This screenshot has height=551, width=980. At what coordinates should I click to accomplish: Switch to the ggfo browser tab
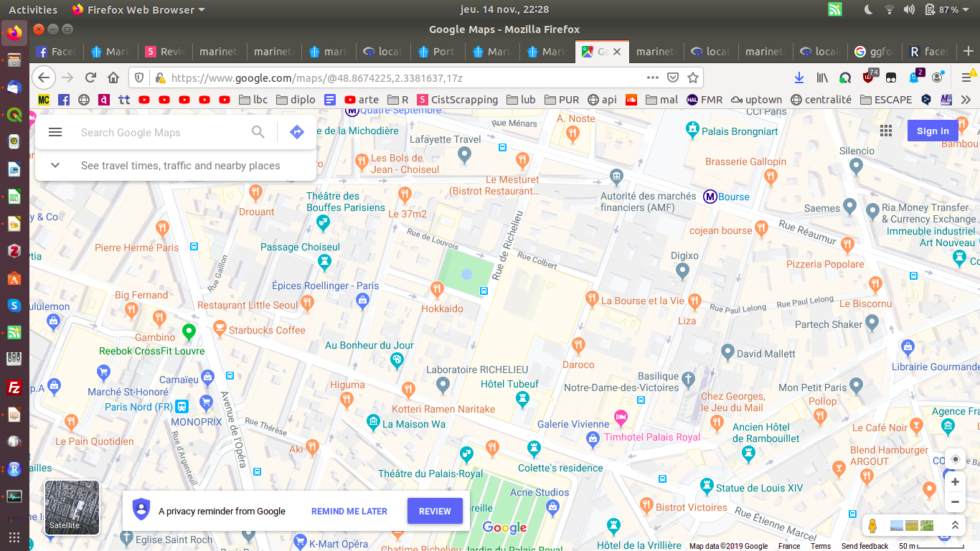pos(874,52)
